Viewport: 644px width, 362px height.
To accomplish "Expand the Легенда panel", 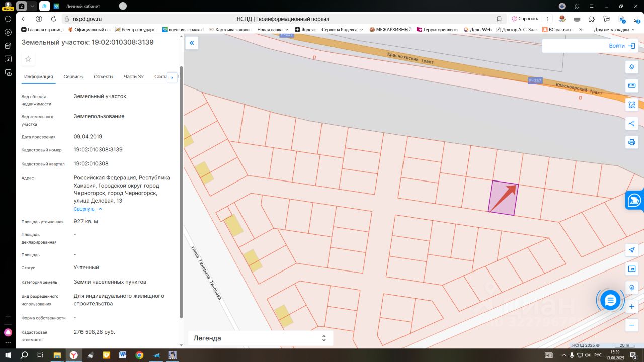I will tap(260, 338).
